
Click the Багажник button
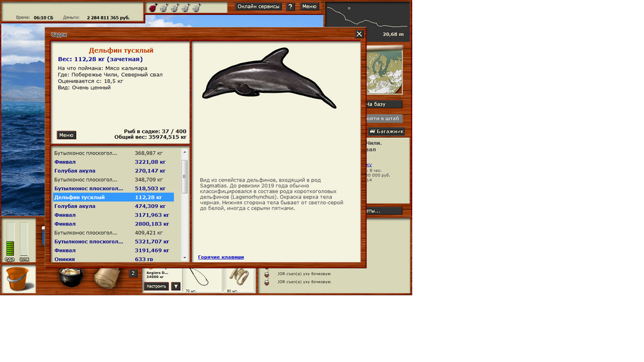click(x=386, y=131)
